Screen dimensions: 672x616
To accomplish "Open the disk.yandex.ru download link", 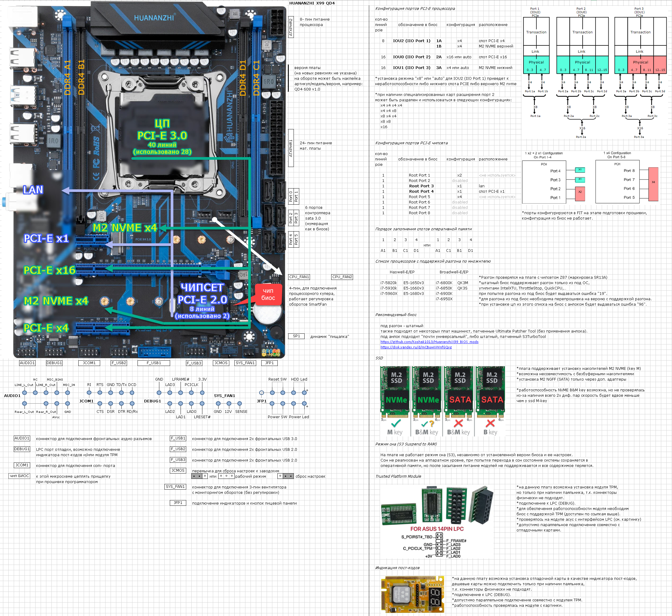I will coord(416,347).
